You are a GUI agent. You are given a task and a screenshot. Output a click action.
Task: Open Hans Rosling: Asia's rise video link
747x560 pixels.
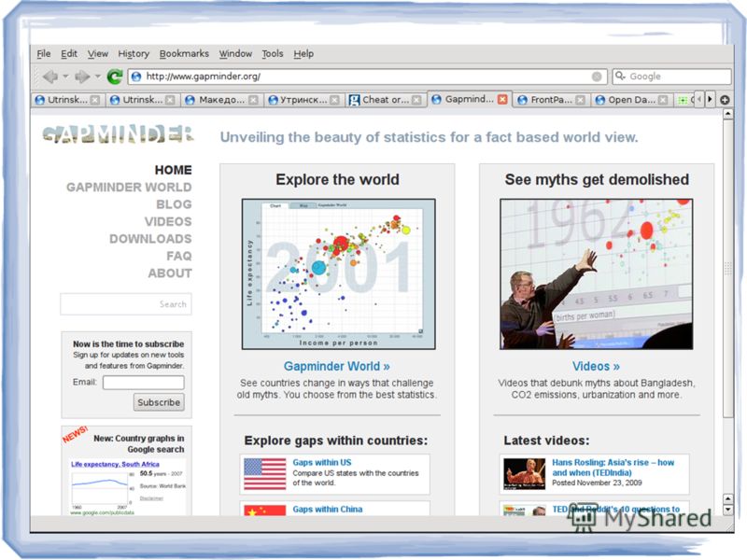(x=613, y=468)
